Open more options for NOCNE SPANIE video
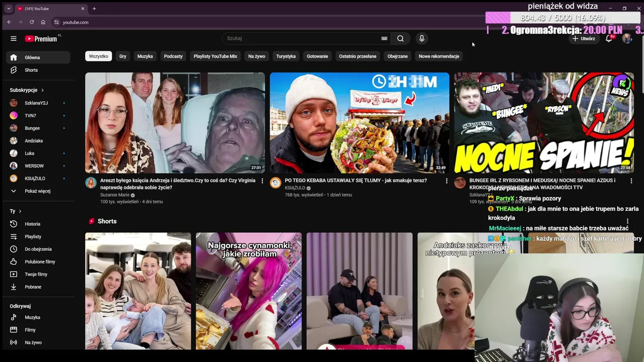 pos(631,181)
